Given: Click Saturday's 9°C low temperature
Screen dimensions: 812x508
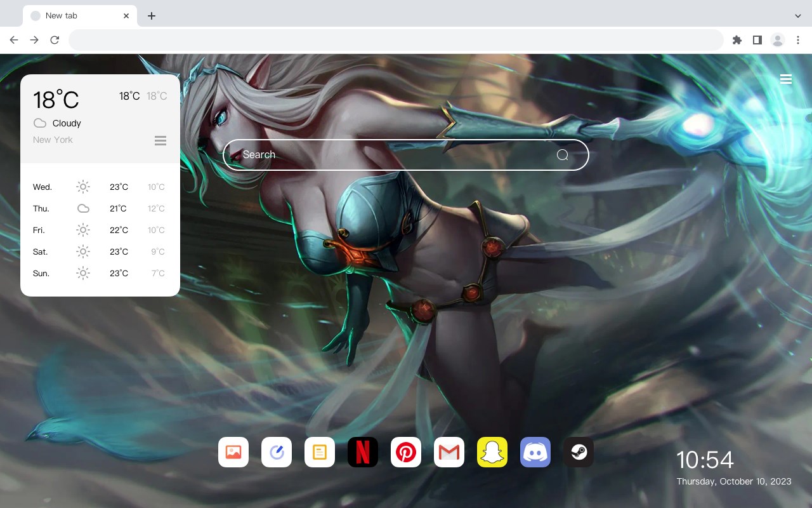Looking at the screenshot, I should tap(158, 251).
